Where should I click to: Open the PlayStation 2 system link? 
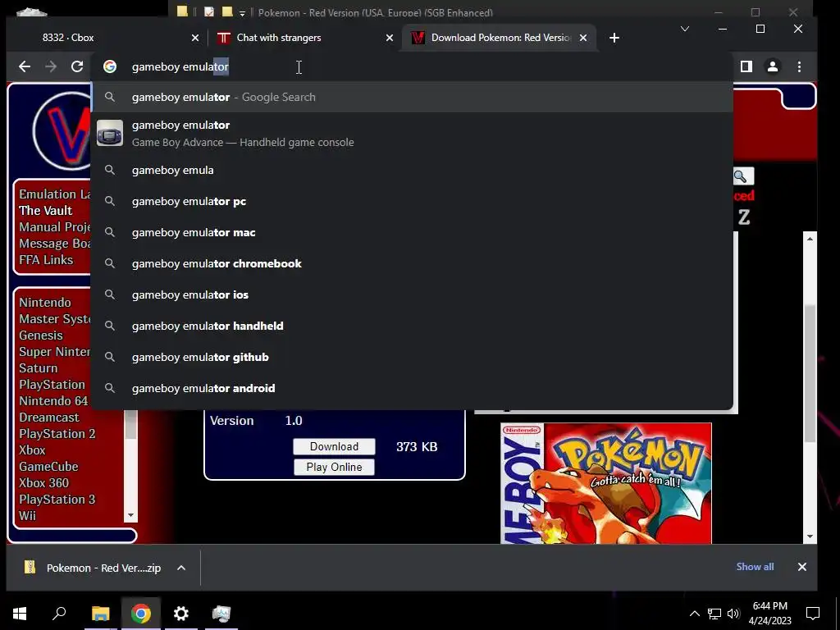(57, 434)
